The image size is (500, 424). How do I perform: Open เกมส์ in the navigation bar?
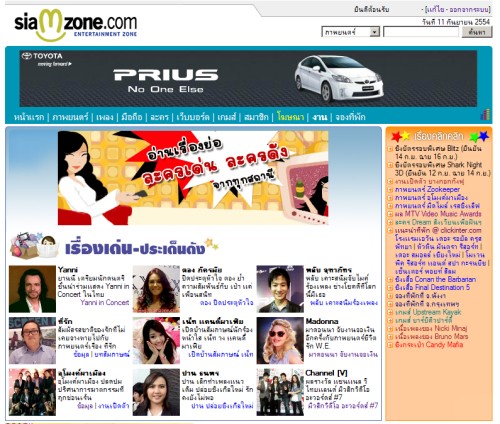point(227,117)
